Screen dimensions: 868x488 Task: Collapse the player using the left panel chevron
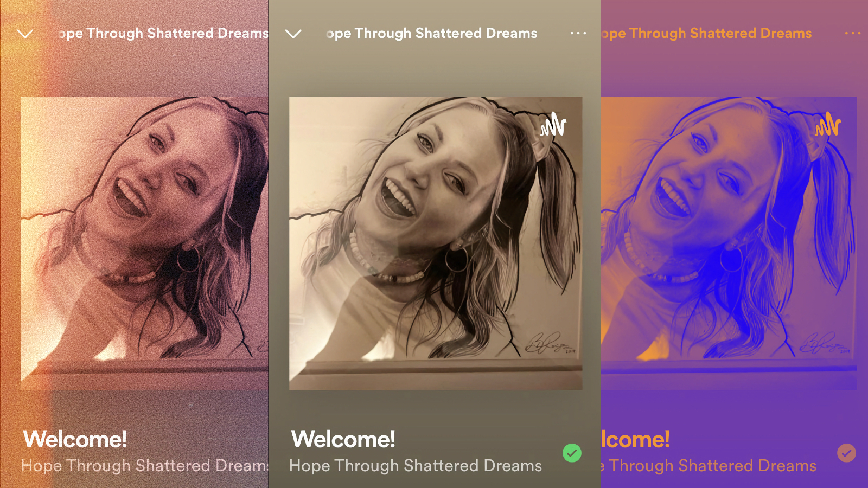click(x=25, y=34)
